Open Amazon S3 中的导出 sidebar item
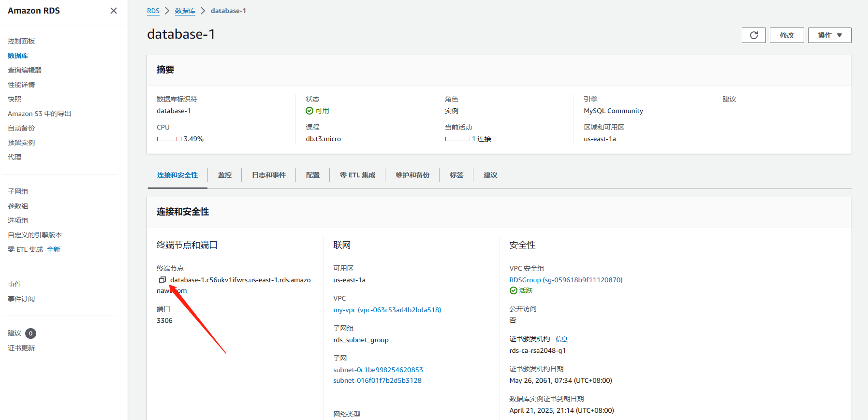 pos(39,114)
